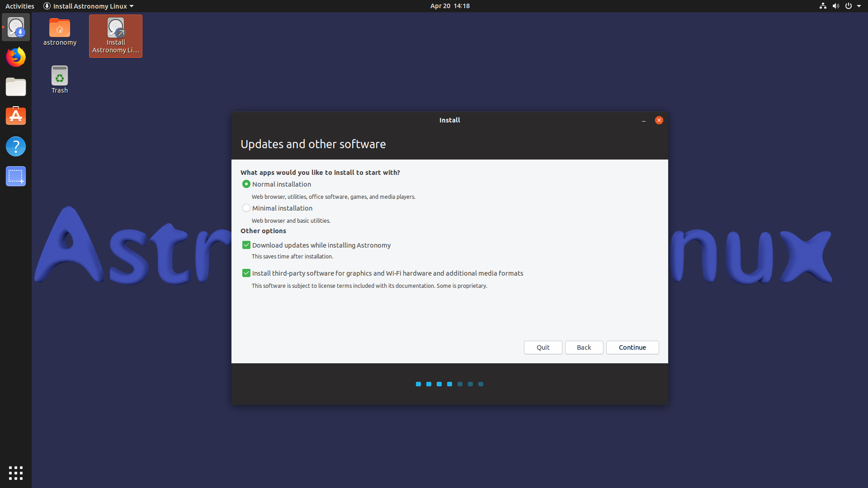Launch Firefox from the dock

pyautogui.click(x=16, y=57)
